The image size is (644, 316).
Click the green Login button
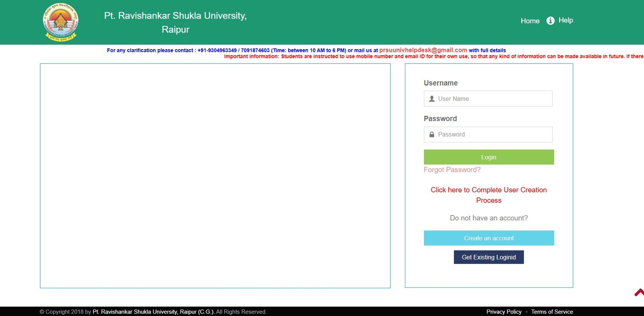(x=489, y=157)
